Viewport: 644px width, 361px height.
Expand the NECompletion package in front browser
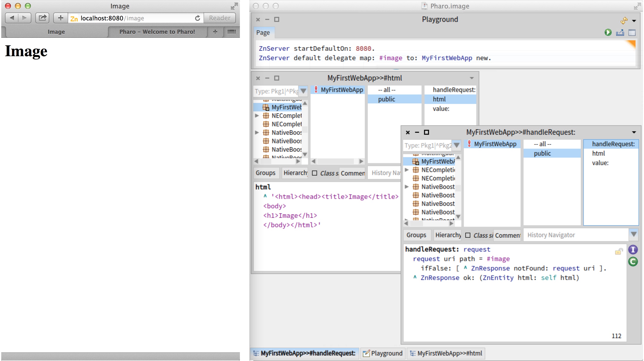(407, 170)
